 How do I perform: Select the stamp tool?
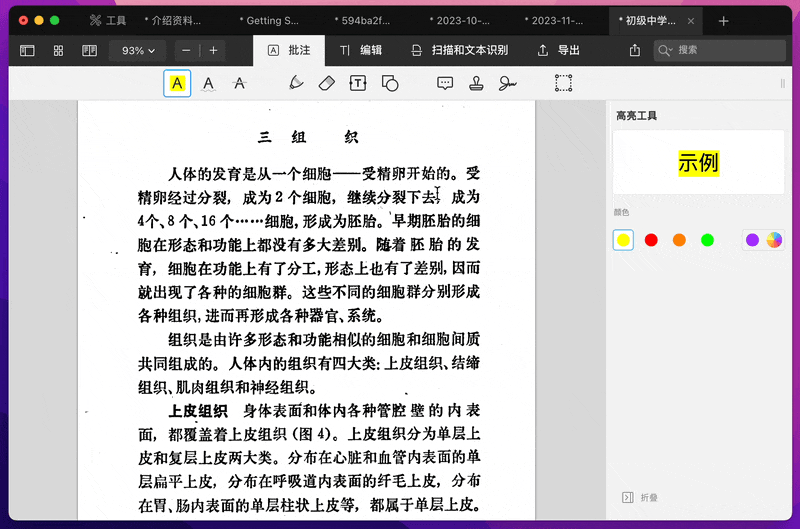(x=477, y=84)
